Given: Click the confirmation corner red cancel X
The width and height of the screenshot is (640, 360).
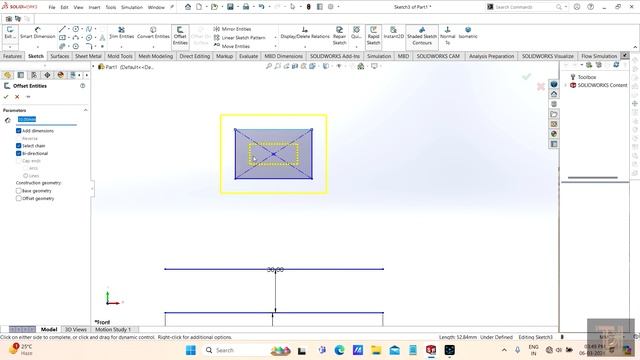Looking at the screenshot, I should [x=541, y=86].
